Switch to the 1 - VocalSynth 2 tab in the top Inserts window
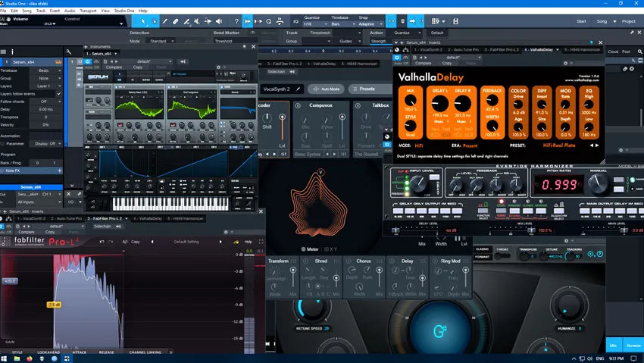 click(428, 50)
